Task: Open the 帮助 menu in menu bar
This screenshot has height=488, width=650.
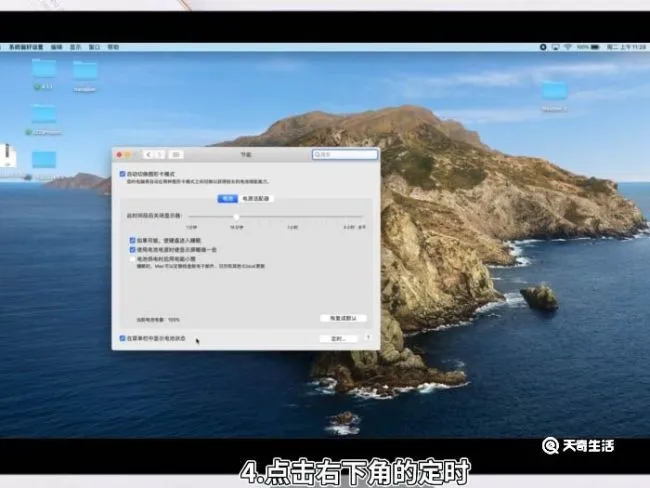Action: tap(113, 47)
